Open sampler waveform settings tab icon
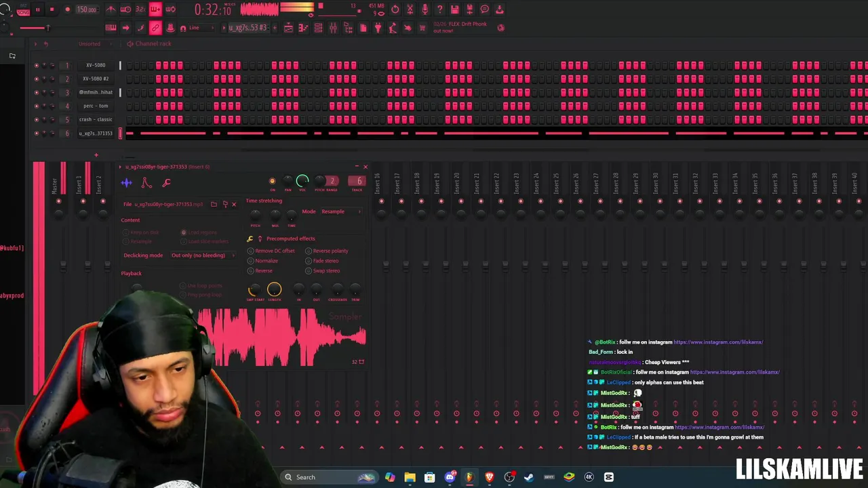This screenshot has height=488, width=868. [126, 183]
